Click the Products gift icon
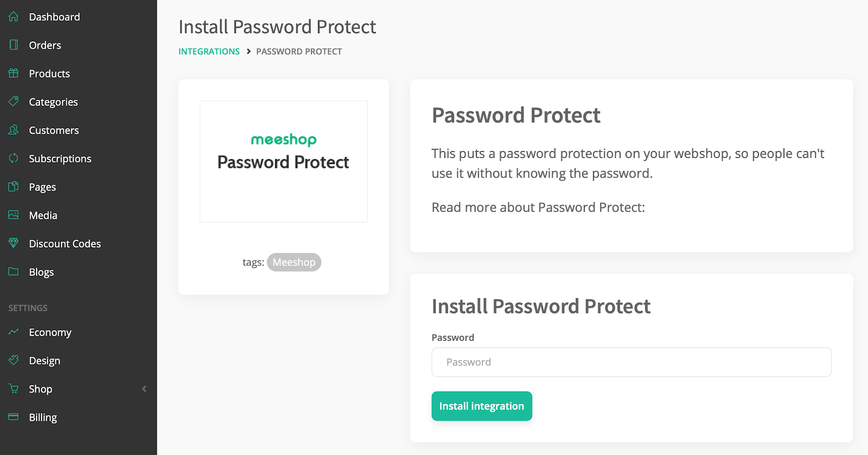 tap(14, 73)
